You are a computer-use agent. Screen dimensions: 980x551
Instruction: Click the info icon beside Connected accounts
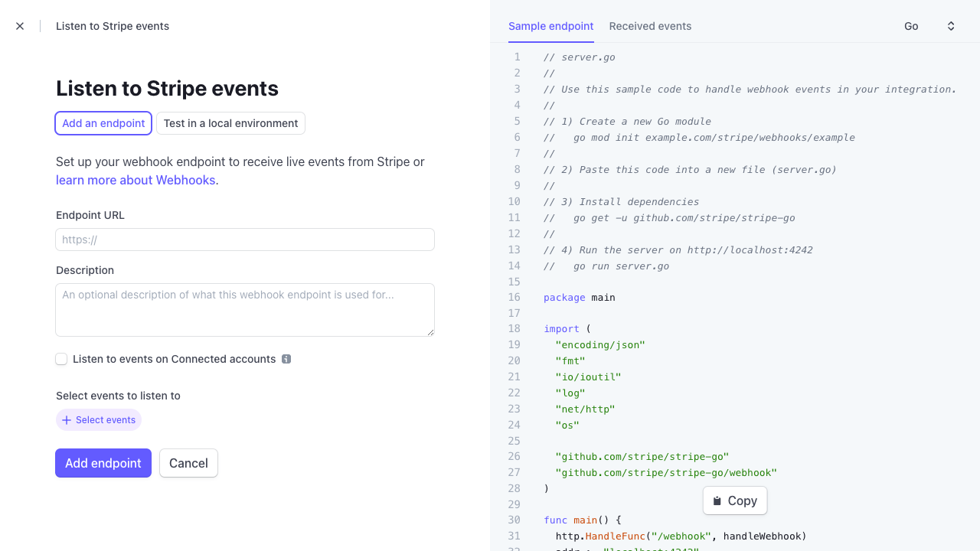[x=286, y=359]
